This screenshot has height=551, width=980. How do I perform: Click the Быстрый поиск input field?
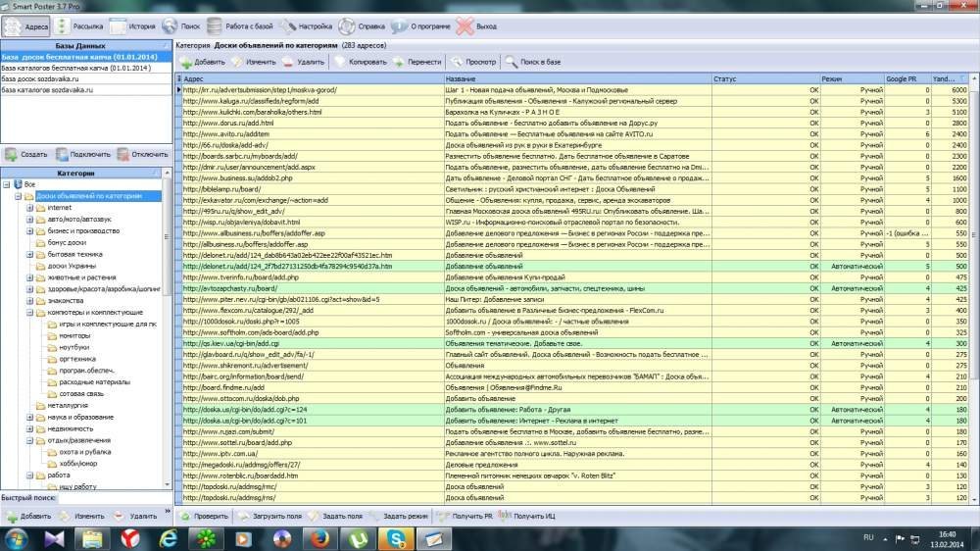coord(114,498)
